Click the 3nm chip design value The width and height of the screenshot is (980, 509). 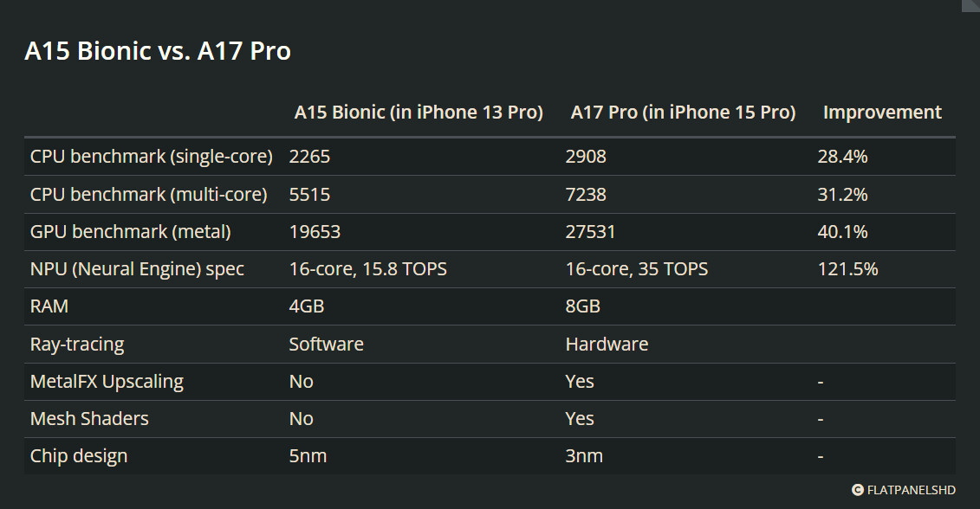584,456
